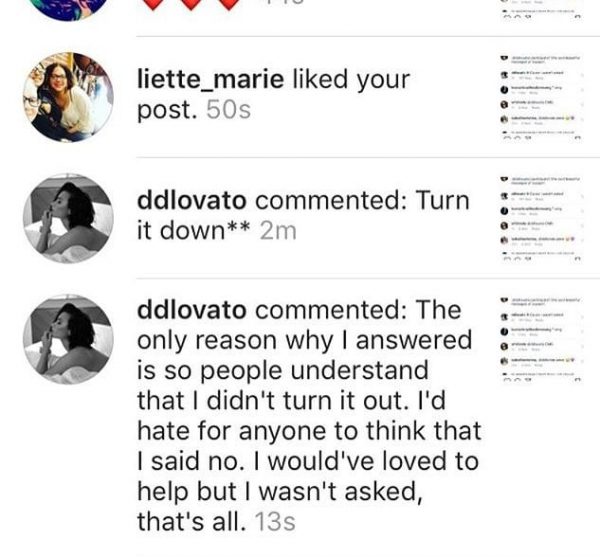Image resolution: width=600 pixels, height=557 pixels.
Task: Tap the 13s timestamp on the long comment
Action: click(x=275, y=521)
